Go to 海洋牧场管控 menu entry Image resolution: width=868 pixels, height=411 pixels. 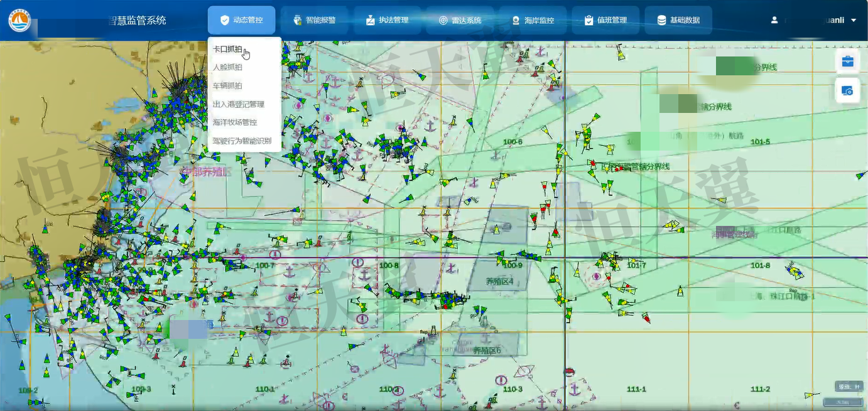[235, 122]
